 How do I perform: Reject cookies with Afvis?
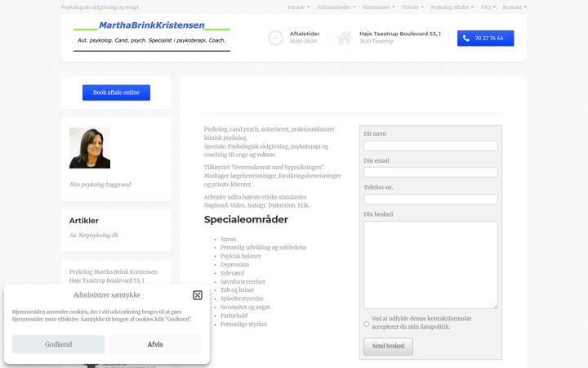[155, 344]
